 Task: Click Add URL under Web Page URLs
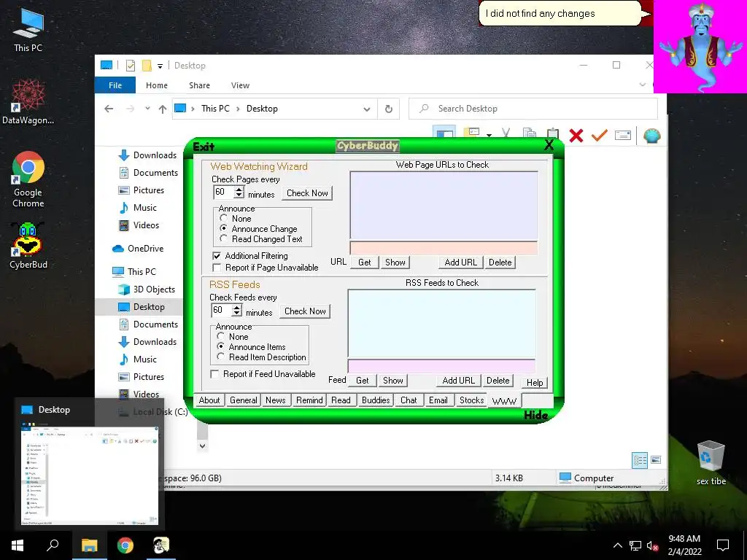pos(461,262)
